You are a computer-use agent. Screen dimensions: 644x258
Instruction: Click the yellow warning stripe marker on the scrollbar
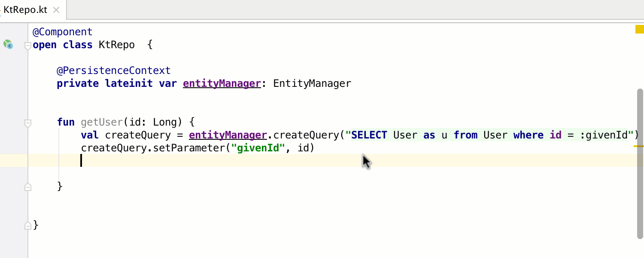coord(638,147)
